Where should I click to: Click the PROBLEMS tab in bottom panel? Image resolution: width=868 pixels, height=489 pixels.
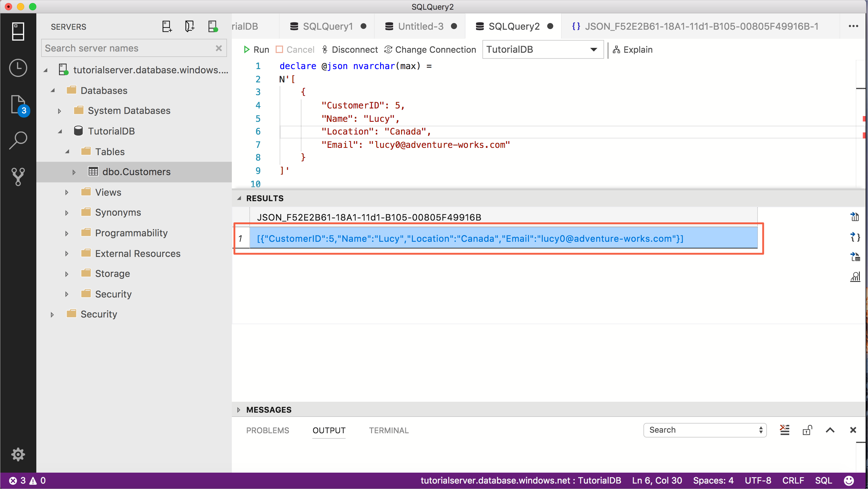pos(268,430)
